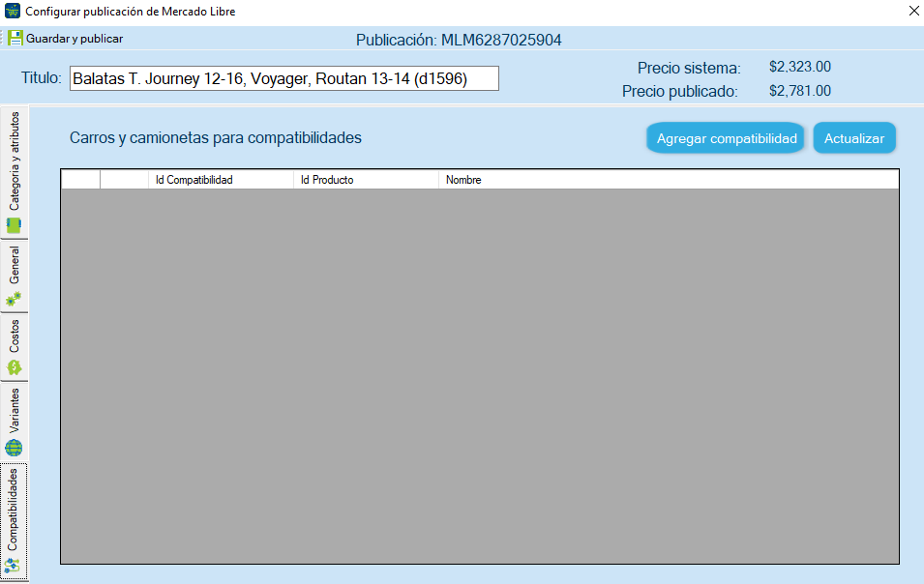Viewport: 924px width, 584px height.
Task: Click Agregar compatibilidad button
Action: pos(726,138)
